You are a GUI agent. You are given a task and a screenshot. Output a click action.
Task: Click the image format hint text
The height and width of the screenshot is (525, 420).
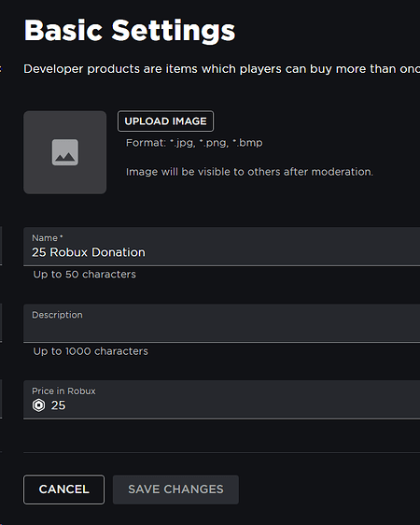194,143
